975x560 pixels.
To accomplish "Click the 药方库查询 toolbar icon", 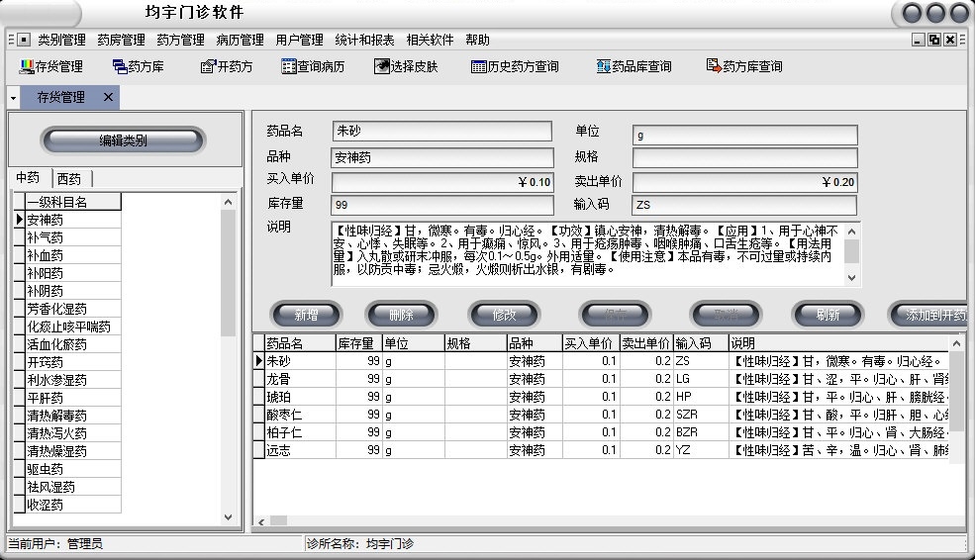I will (744, 66).
